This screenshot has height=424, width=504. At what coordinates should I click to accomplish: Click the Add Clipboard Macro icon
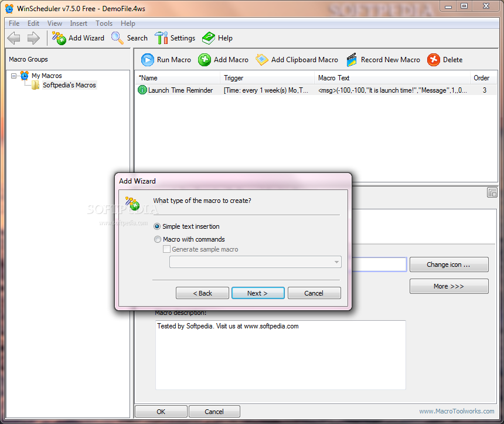(261, 60)
